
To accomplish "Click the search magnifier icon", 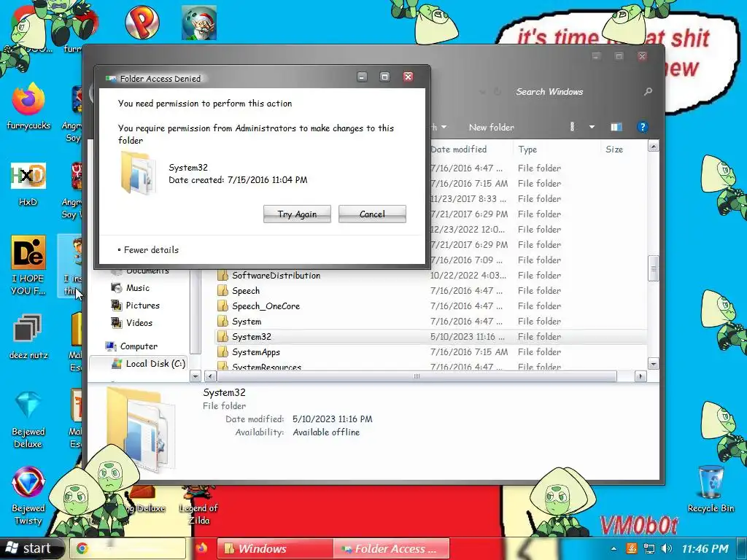I will [648, 91].
